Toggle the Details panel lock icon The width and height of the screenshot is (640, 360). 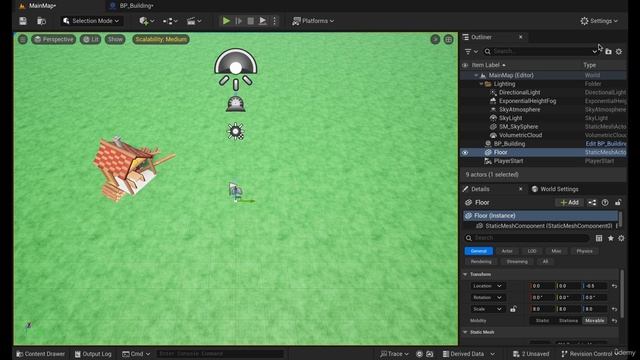tap(618, 202)
